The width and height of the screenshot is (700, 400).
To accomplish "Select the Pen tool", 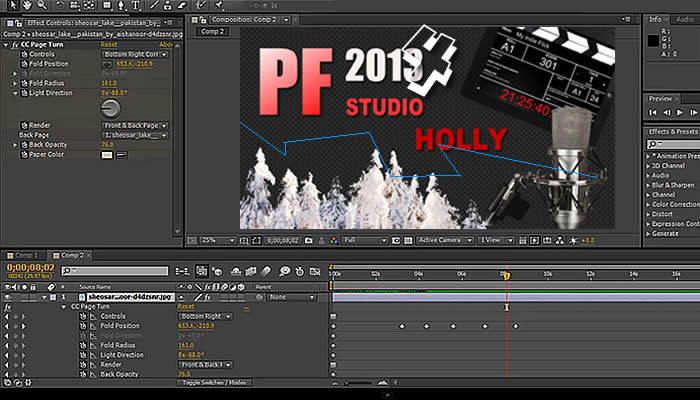I will (121, 5).
